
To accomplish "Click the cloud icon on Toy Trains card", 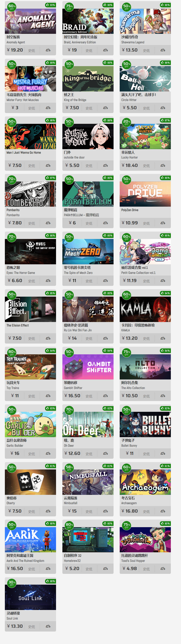I will tap(48, 396).
